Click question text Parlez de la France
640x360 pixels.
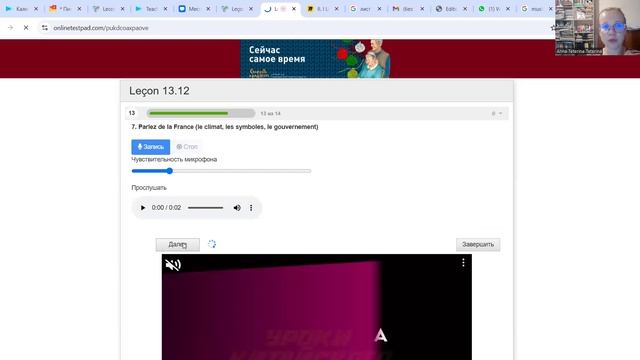pos(224,127)
